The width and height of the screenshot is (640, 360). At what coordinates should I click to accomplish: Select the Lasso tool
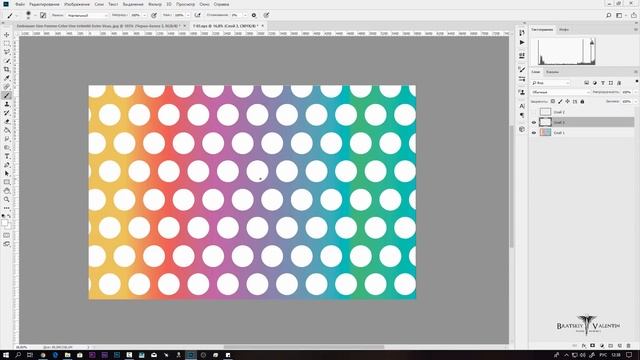[7, 52]
